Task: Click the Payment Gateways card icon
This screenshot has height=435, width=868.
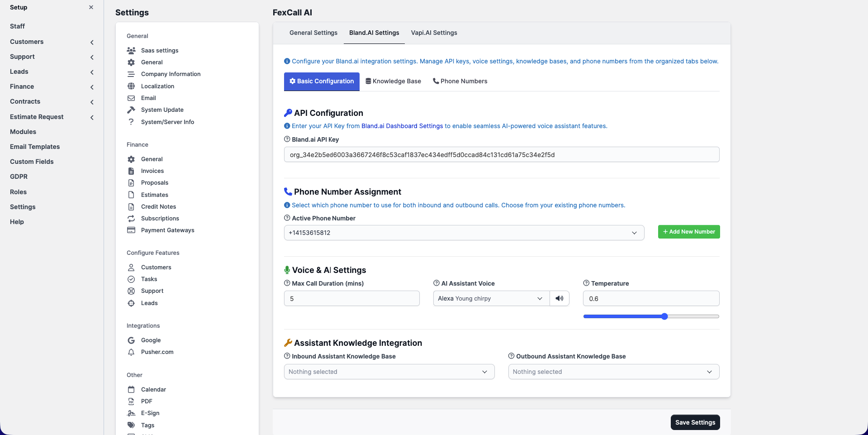Action: point(131,230)
